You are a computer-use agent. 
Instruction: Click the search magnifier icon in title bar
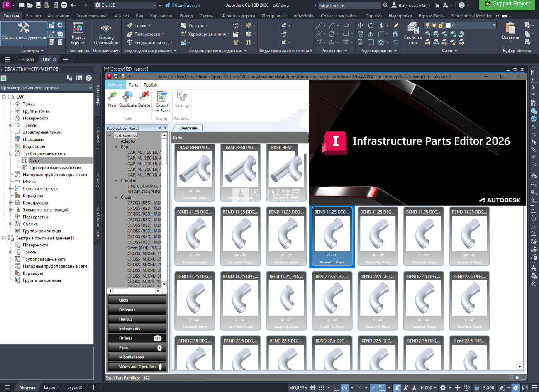pyautogui.click(x=385, y=5)
